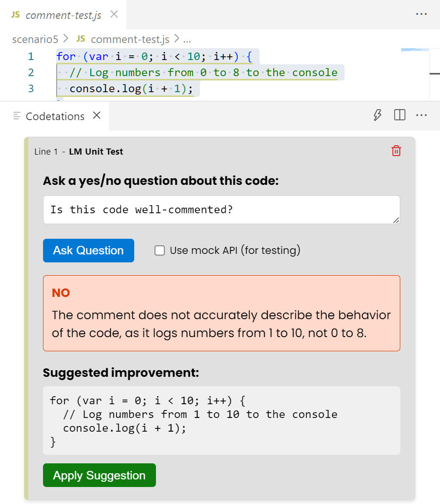Screen dimensions: 440x504
Task: Select the Codetations tab
Action: point(55,116)
